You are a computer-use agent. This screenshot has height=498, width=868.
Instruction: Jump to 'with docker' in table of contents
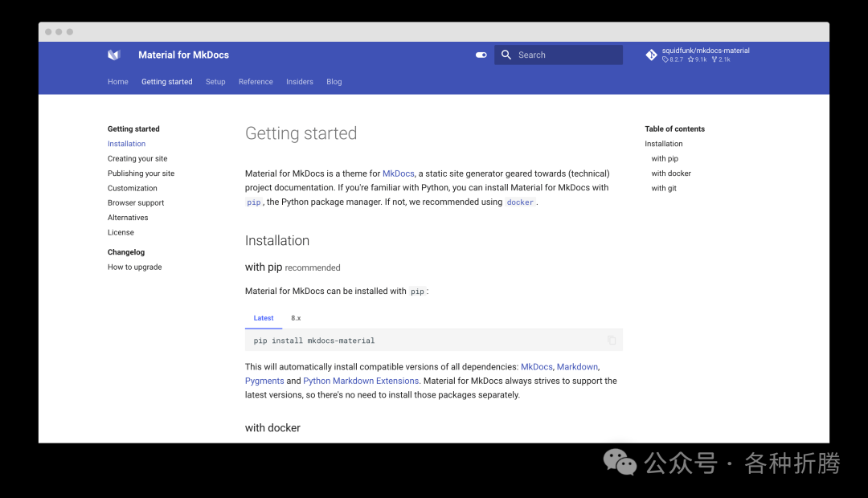click(671, 173)
